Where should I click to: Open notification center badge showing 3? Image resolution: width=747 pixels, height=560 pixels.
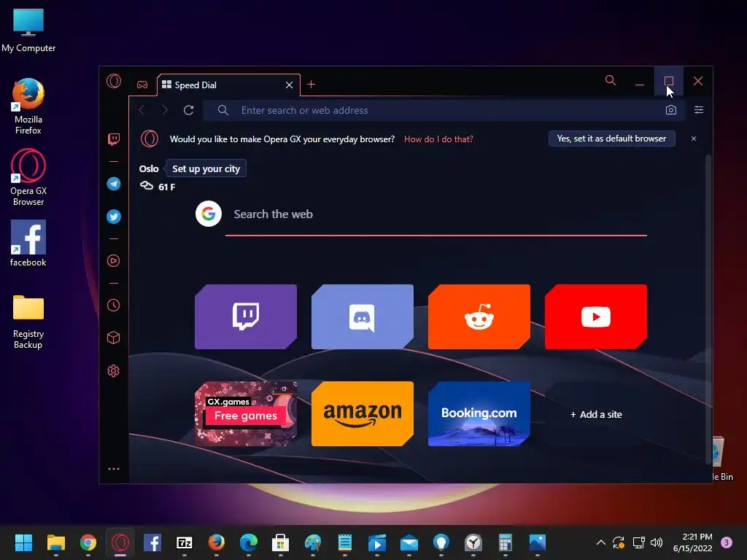[x=727, y=542]
